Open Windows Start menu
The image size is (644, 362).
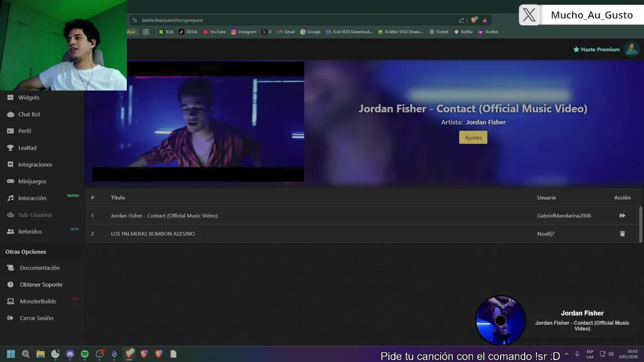(x=11, y=354)
